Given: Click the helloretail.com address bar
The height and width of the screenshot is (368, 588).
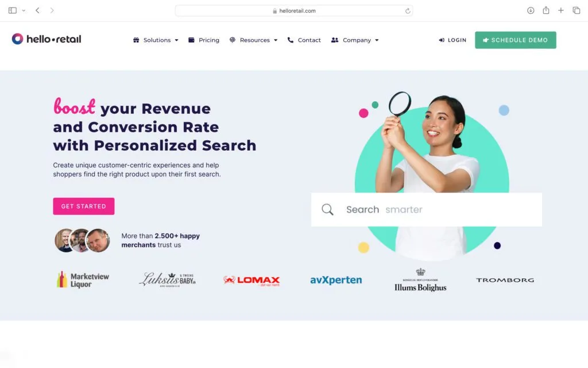Looking at the screenshot, I should [x=293, y=11].
